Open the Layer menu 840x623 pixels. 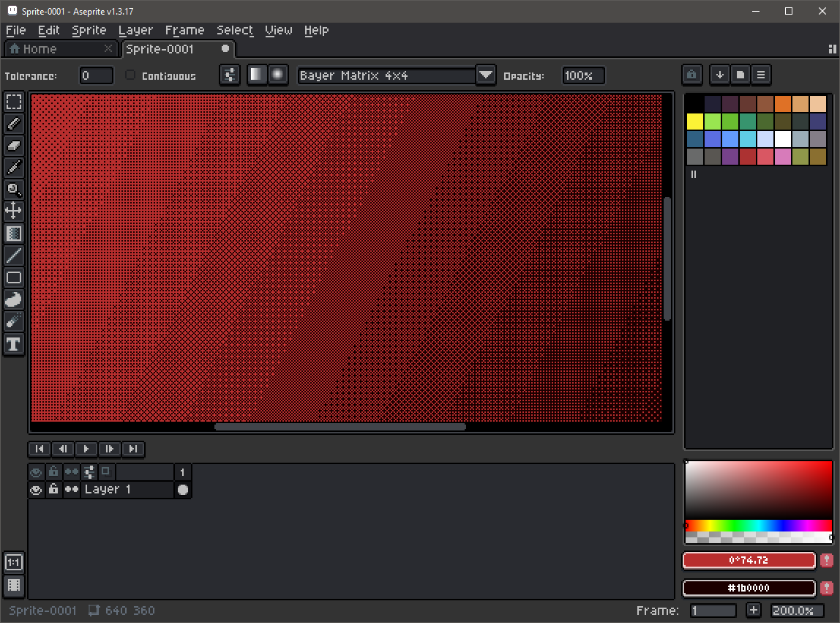(x=135, y=31)
